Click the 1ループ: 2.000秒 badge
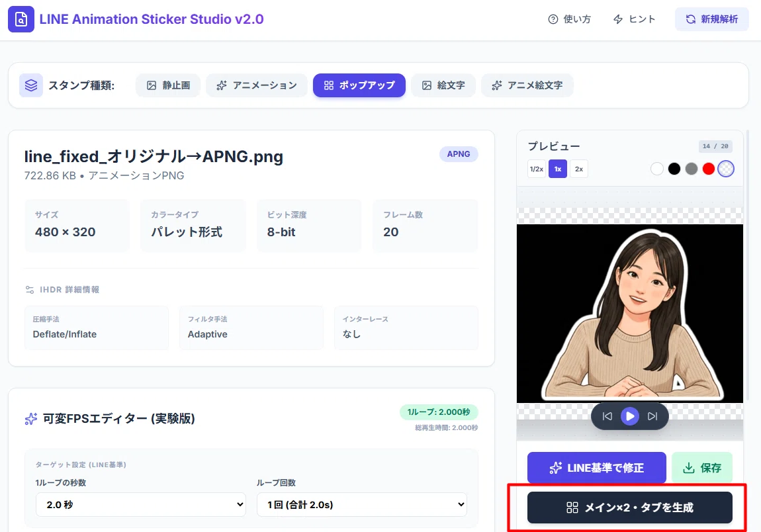761x532 pixels. tap(439, 412)
